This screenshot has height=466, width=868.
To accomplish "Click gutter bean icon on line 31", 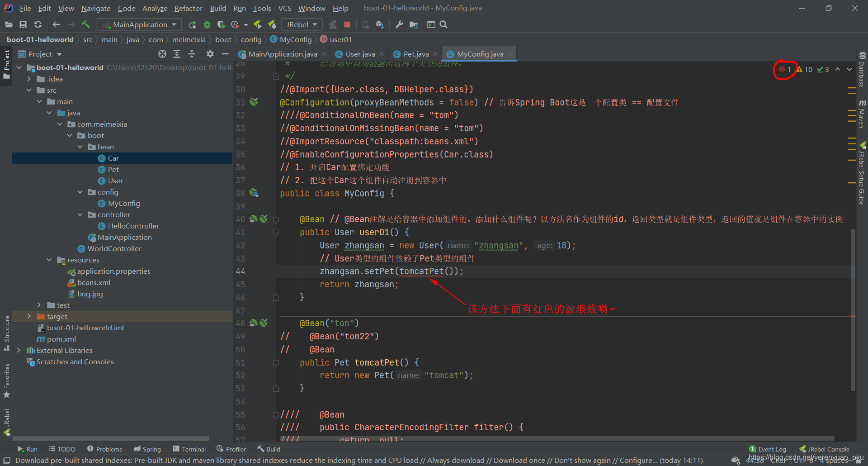I will (254, 102).
